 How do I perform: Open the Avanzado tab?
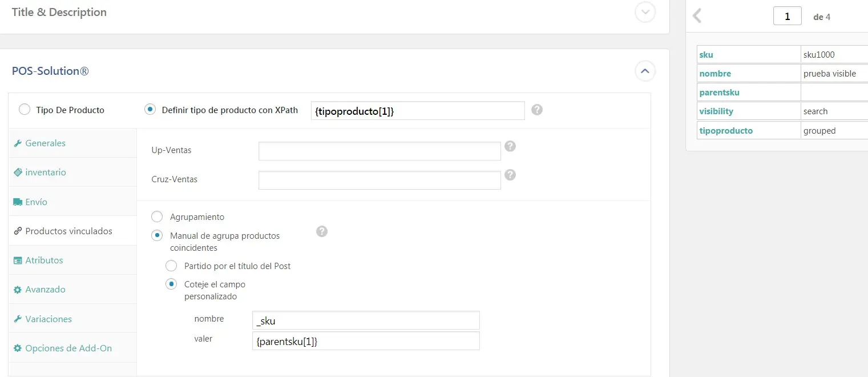(x=45, y=290)
